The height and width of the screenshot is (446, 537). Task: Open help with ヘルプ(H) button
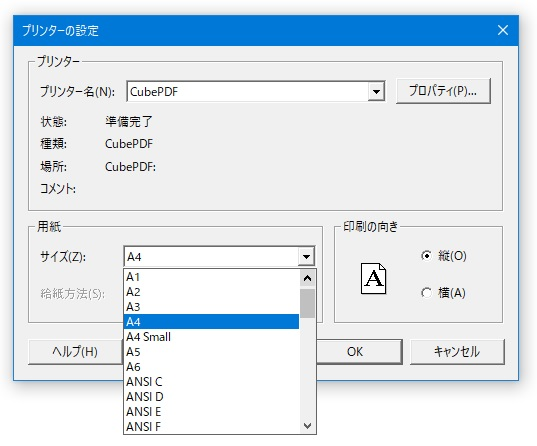pos(75,351)
